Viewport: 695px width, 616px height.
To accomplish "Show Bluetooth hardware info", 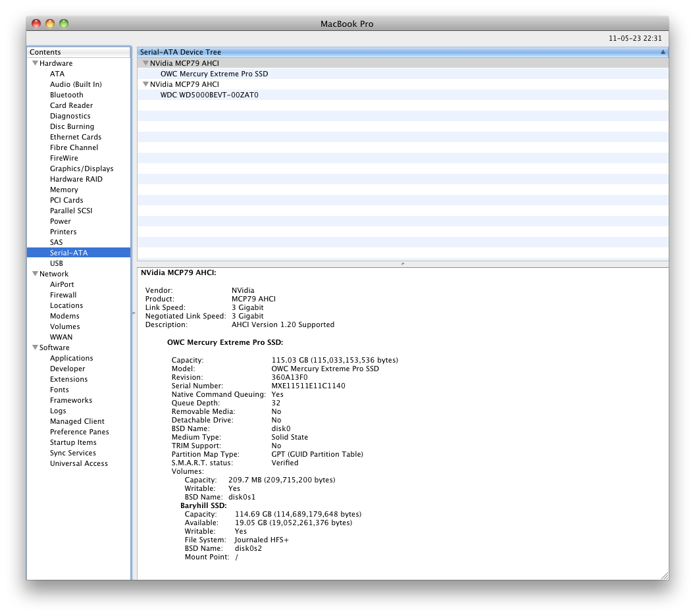I will coord(66,95).
